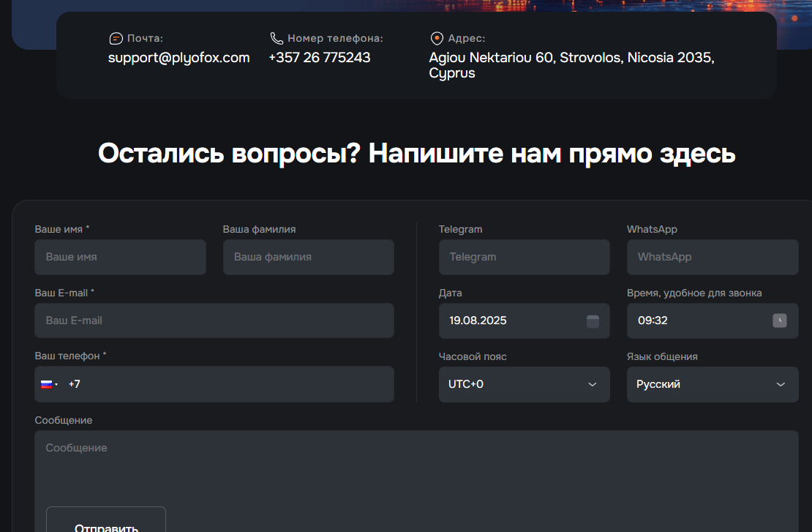Viewport: 812px width, 532px height.
Task: Click the address location pin icon
Action: click(x=437, y=39)
